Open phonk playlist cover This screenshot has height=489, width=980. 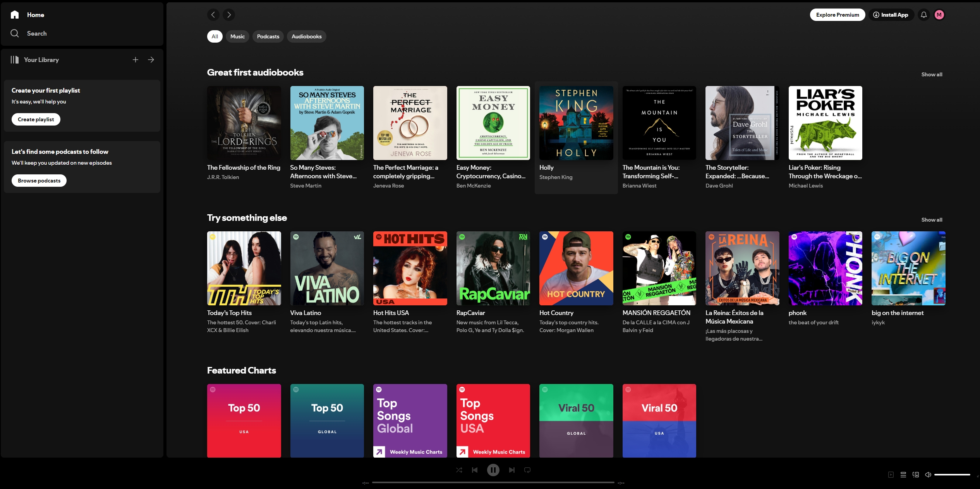[826, 268]
